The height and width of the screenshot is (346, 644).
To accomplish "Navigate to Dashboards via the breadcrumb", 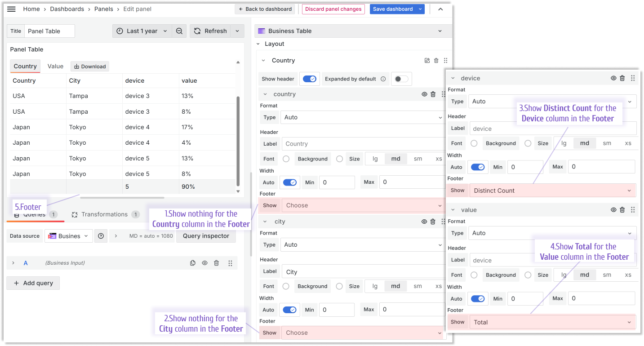I will pos(68,9).
